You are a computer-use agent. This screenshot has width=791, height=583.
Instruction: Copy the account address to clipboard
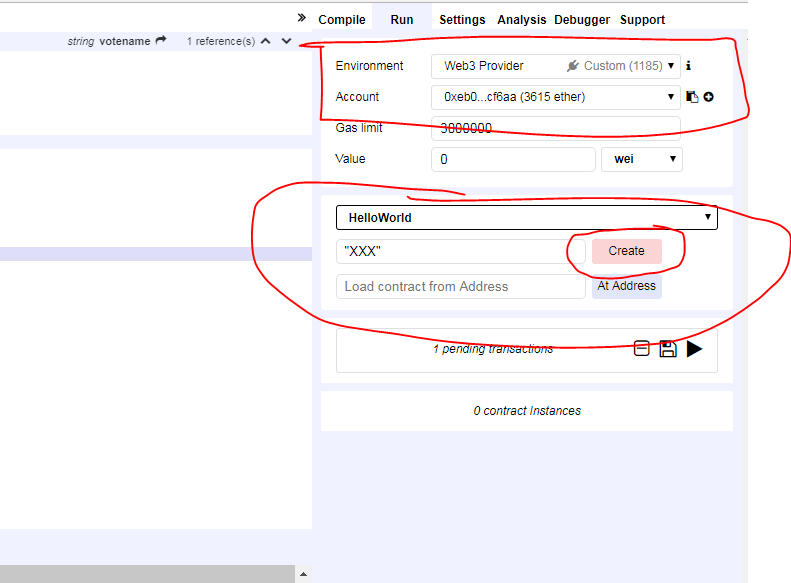coord(692,97)
